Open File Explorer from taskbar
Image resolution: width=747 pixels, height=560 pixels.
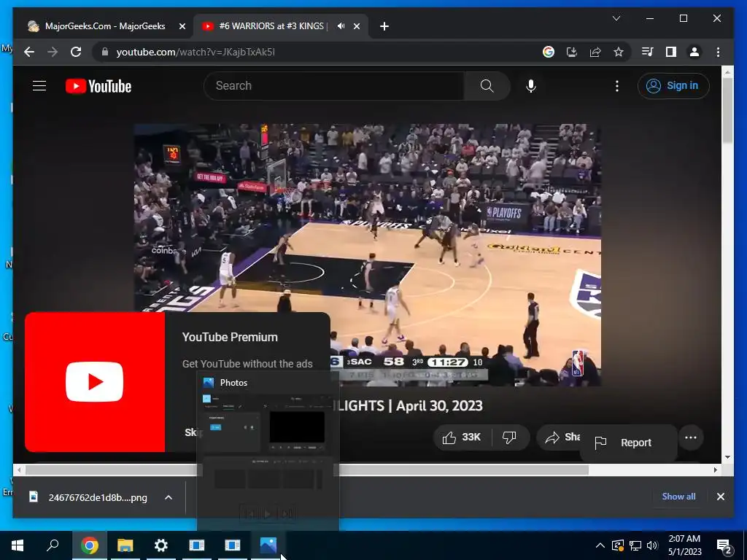pos(125,545)
